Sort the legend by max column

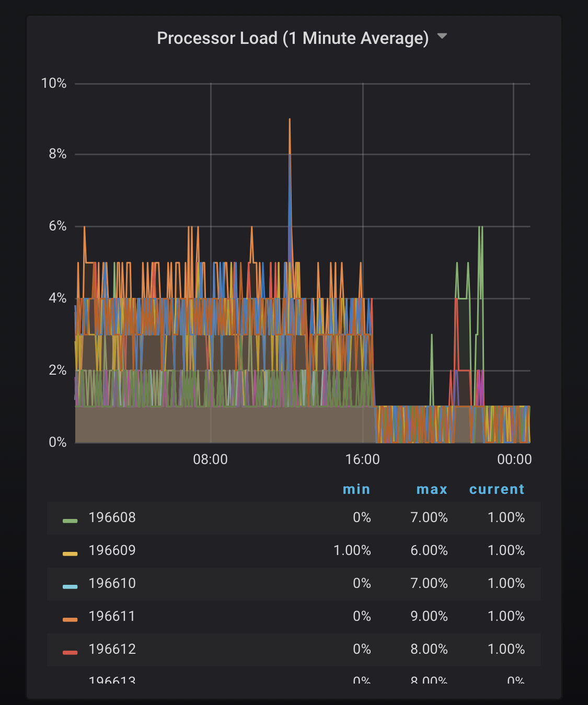432,489
